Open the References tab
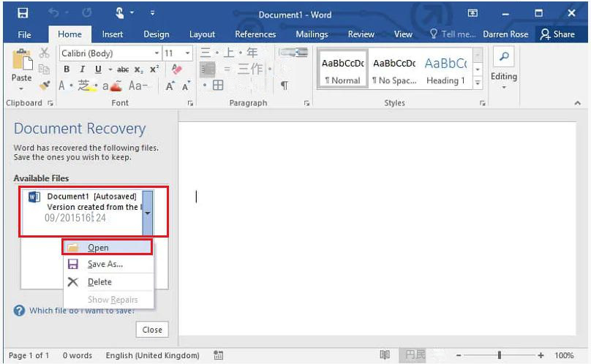 pyautogui.click(x=255, y=34)
